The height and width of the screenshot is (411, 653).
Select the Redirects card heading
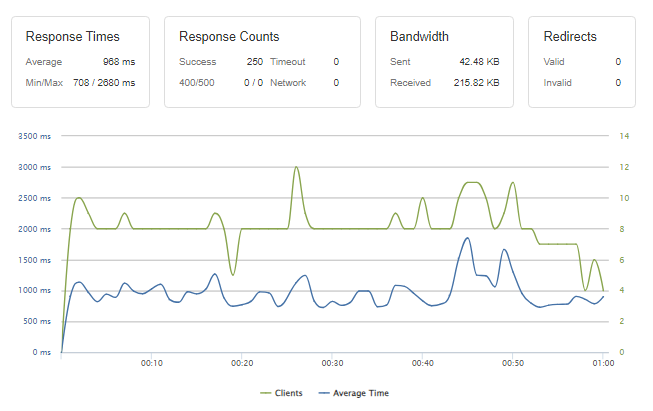pos(570,37)
